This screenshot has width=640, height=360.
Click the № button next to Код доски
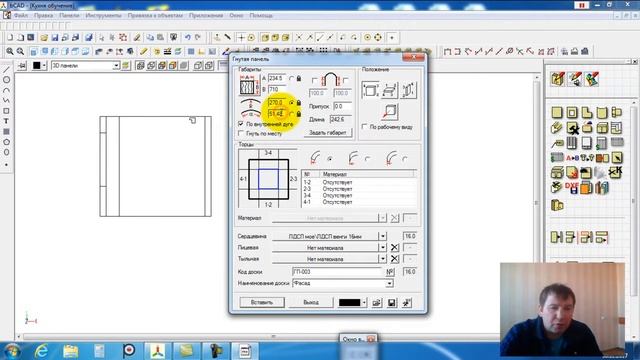point(390,271)
